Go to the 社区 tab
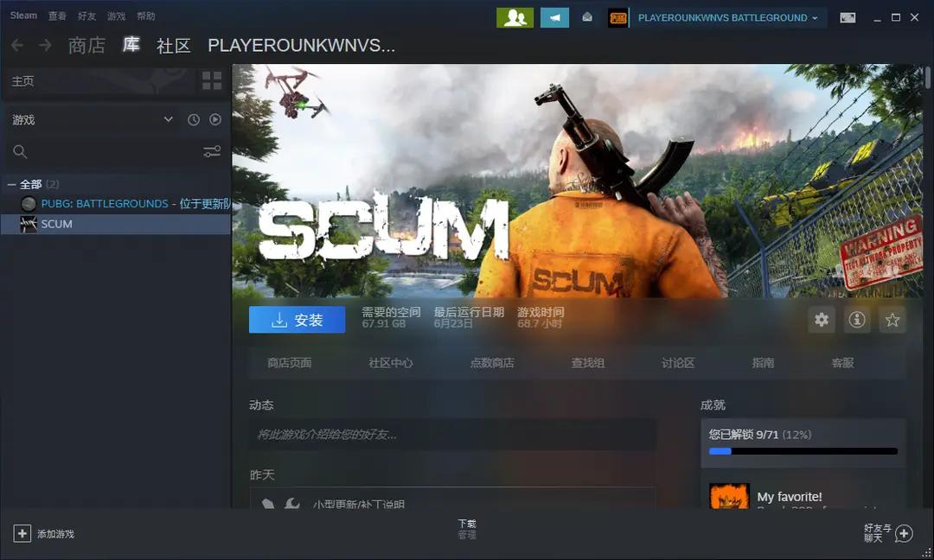934x560 pixels. pos(173,46)
